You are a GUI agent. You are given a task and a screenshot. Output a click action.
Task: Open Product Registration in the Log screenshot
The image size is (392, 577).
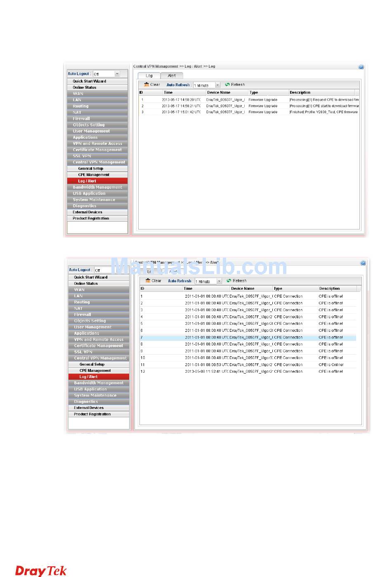pyautogui.click(x=97, y=218)
